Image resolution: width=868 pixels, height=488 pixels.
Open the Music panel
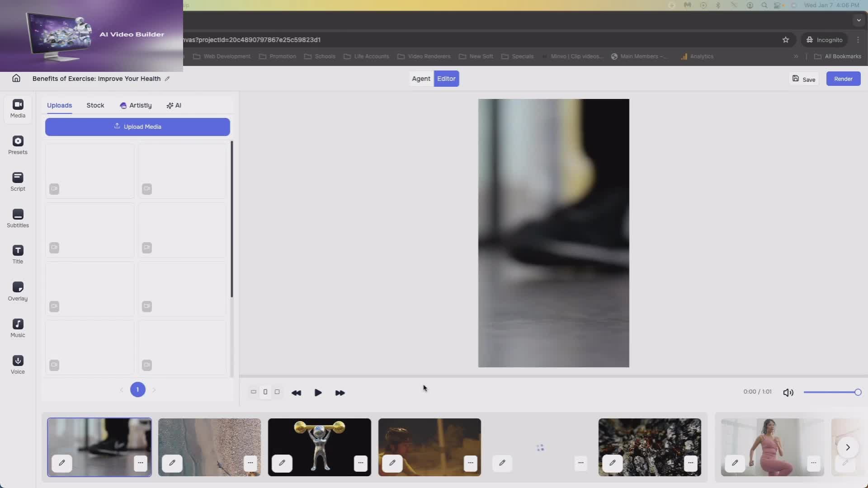pyautogui.click(x=18, y=328)
